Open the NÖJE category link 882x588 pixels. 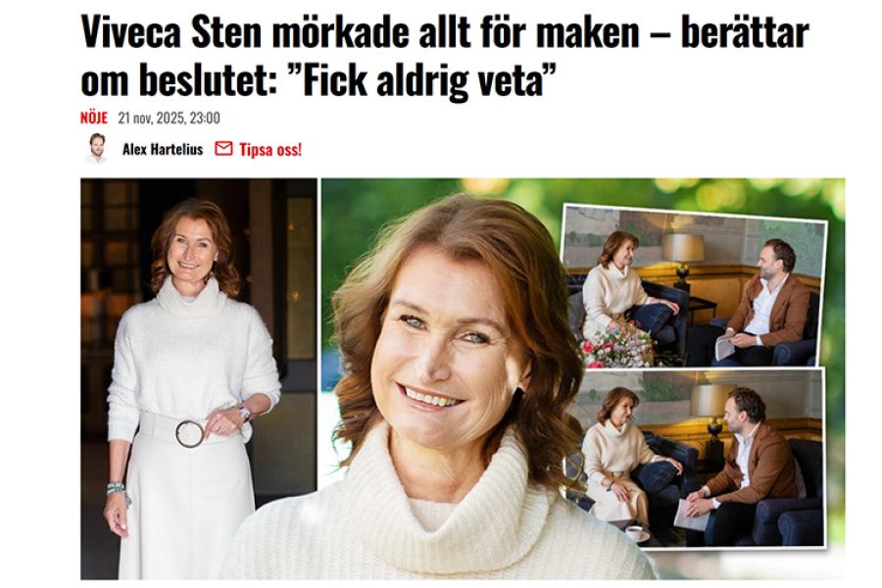[93, 118]
